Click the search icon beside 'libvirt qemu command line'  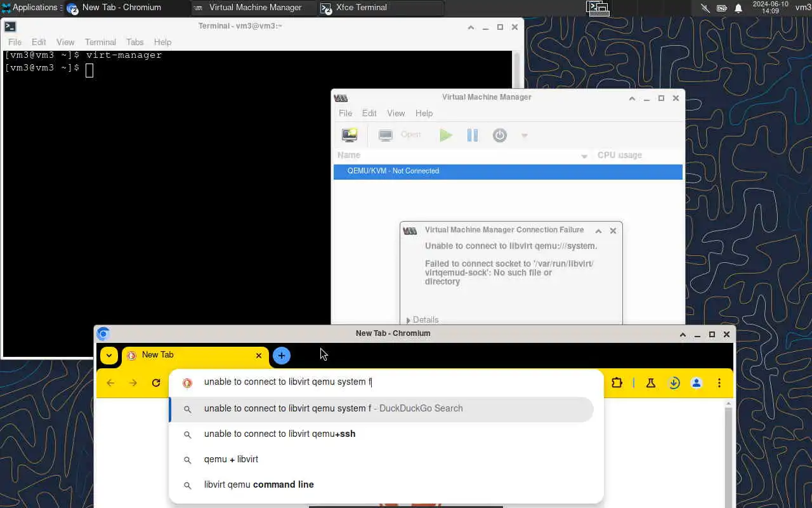click(x=187, y=486)
